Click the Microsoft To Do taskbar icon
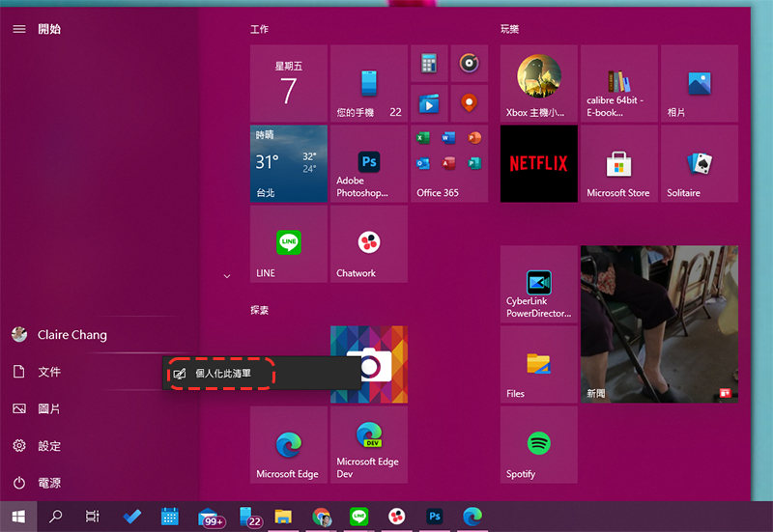This screenshot has width=773, height=532. click(x=132, y=517)
